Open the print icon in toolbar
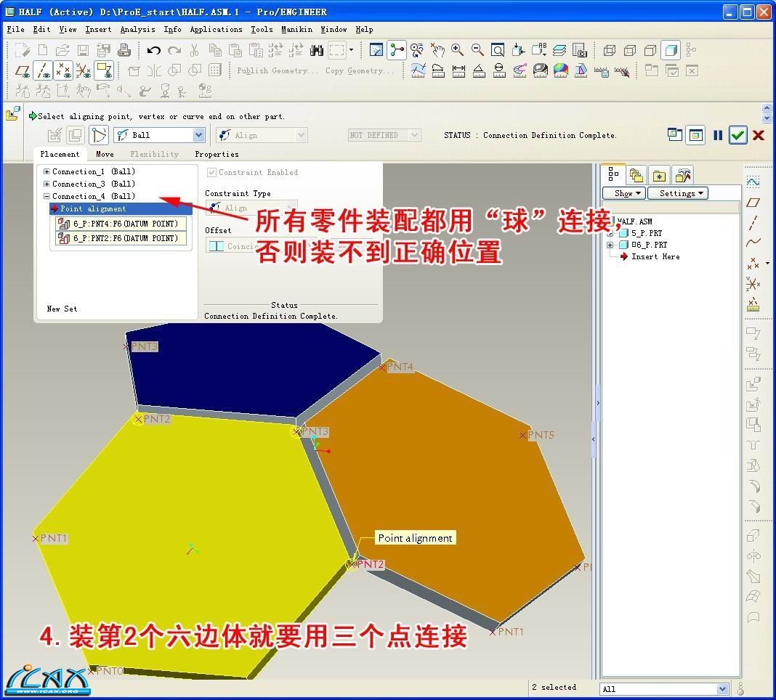Viewport: 776px width, 700px height. (x=124, y=50)
